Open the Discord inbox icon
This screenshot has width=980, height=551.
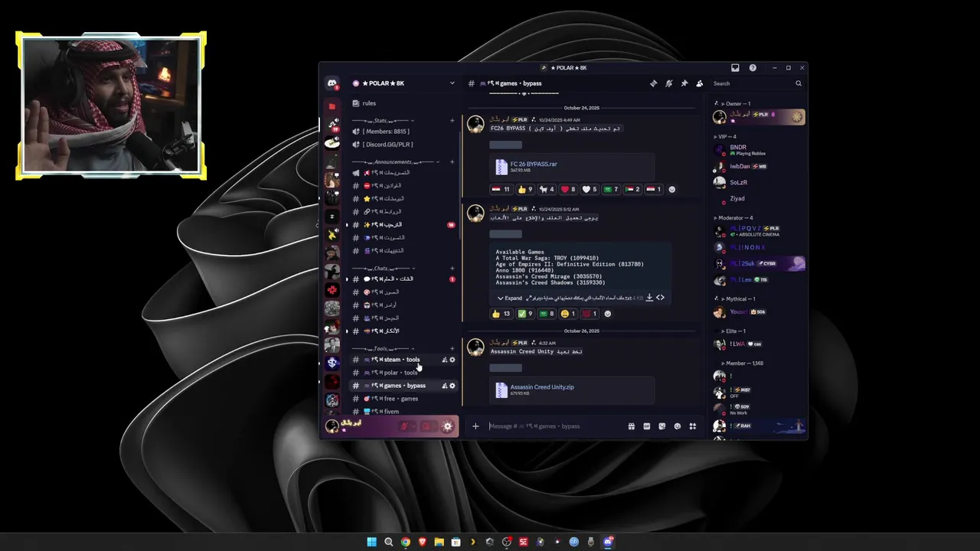735,67
